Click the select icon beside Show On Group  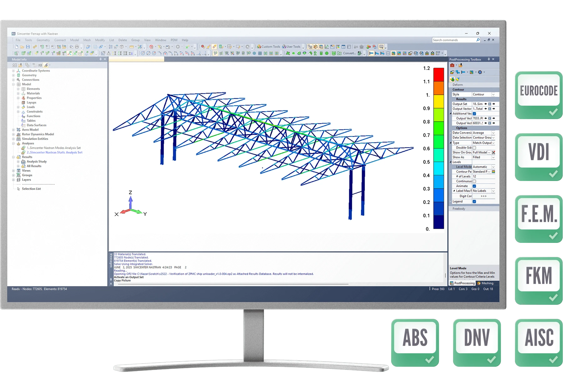(x=494, y=153)
